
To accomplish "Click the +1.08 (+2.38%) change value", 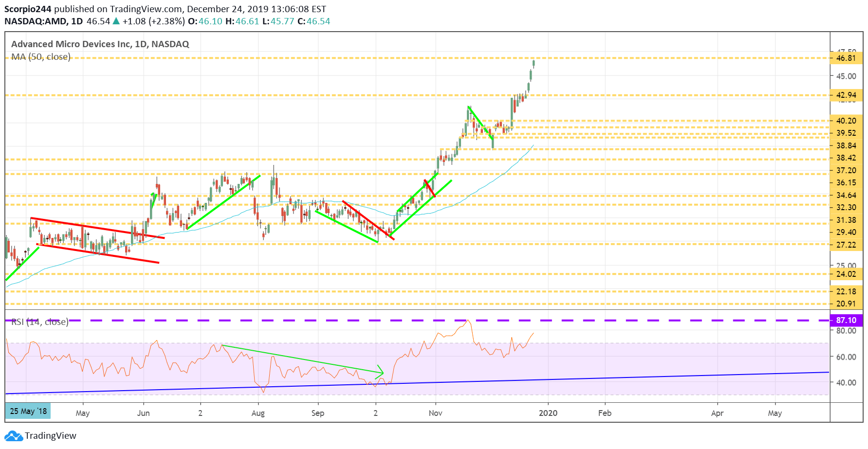I will point(154,21).
